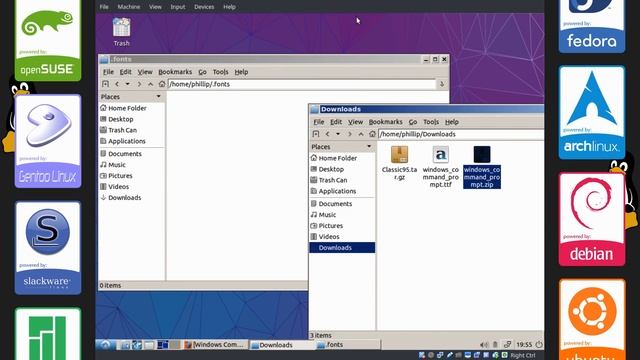Go forward using the .fonts window forward arrow

tap(139, 84)
